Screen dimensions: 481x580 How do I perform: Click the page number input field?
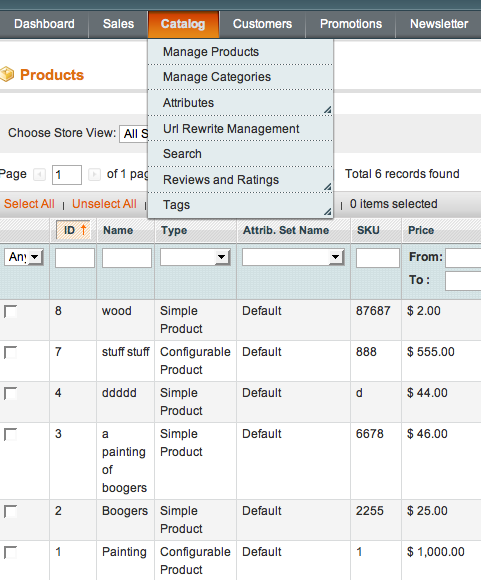point(67,175)
